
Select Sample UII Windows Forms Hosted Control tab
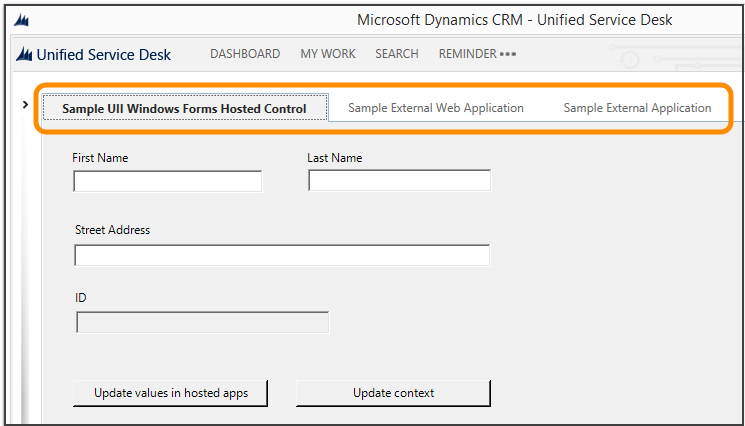(x=185, y=108)
